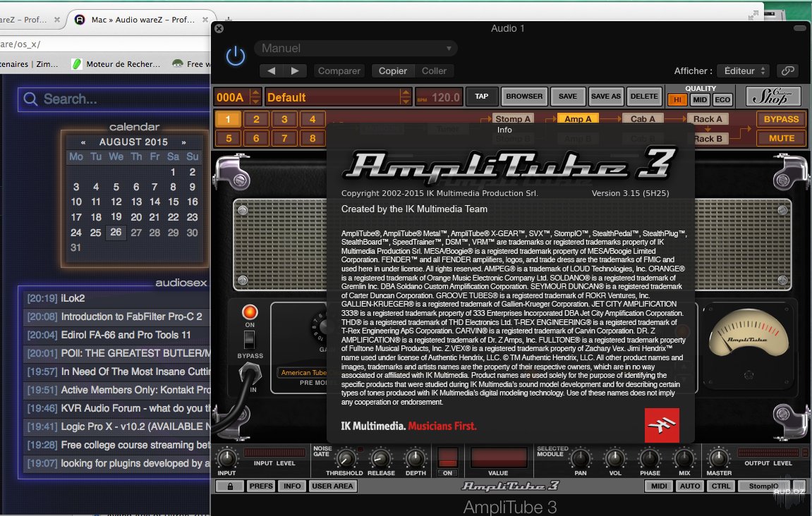This screenshot has height=516, width=812.
Task: Select track 5 button
Action: click(228, 138)
